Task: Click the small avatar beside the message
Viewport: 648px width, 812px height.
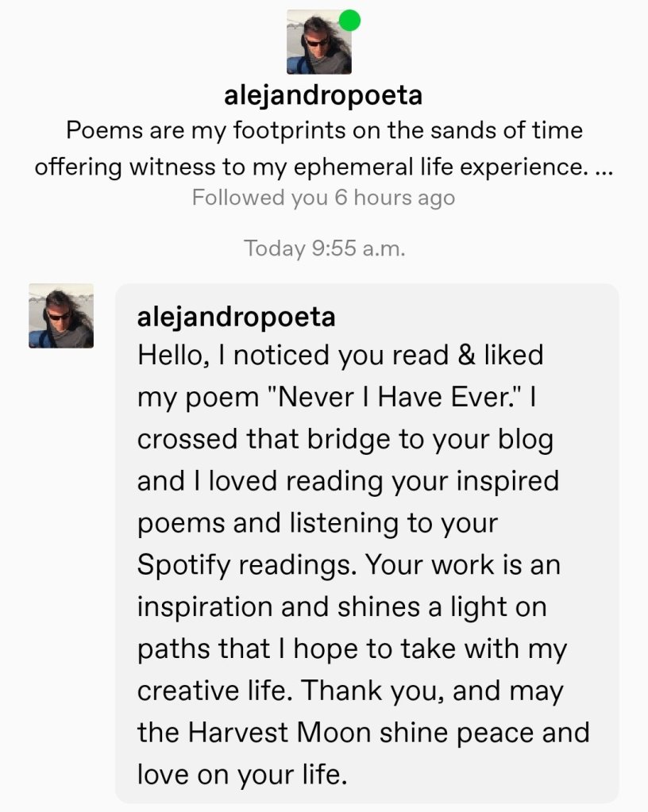Action: [61, 316]
